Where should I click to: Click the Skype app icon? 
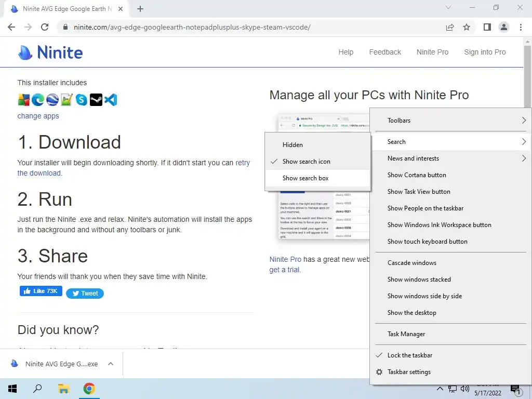[x=82, y=100]
